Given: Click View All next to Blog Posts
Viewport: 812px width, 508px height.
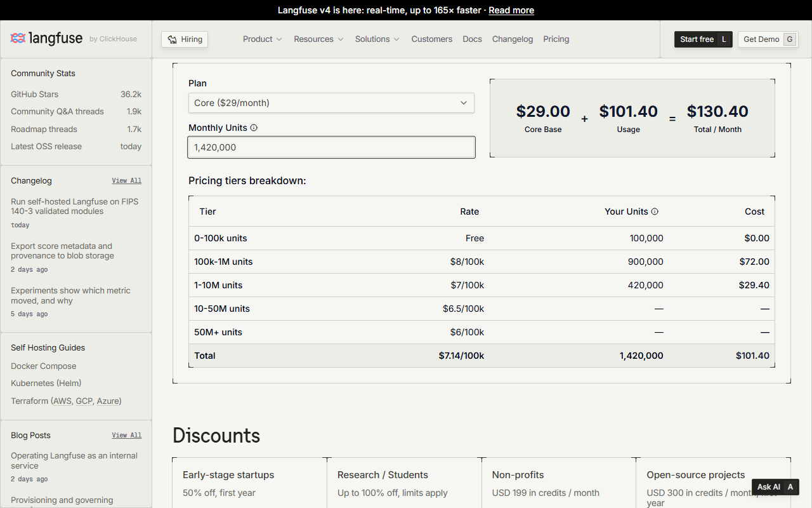Looking at the screenshot, I should [x=127, y=436].
